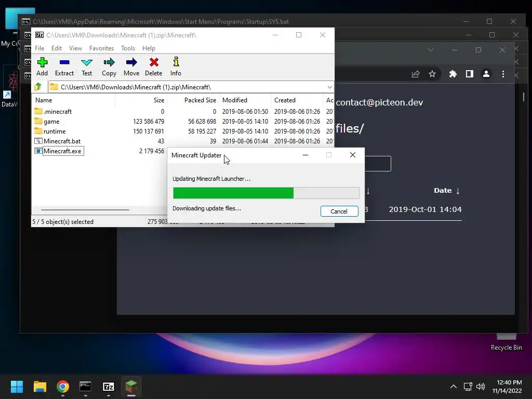Open the clock and date panel
The width and height of the screenshot is (532, 399).
tap(507, 387)
